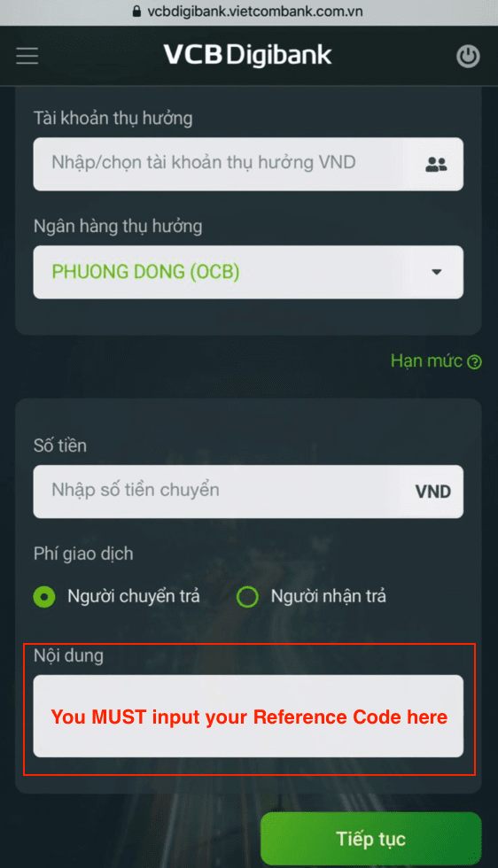498x868 pixels.
Task: Click the Ngân hàng thụ hưởng label
Action: tap(118, 227)
